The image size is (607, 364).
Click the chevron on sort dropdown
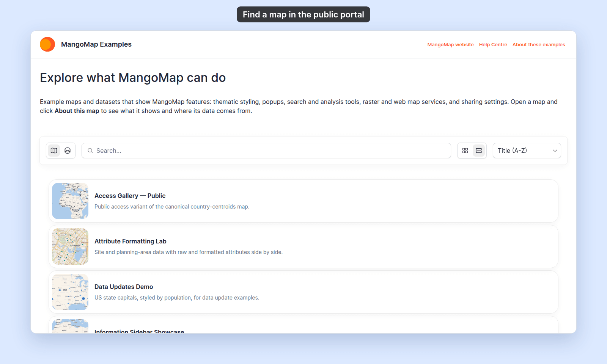[555, 151]
